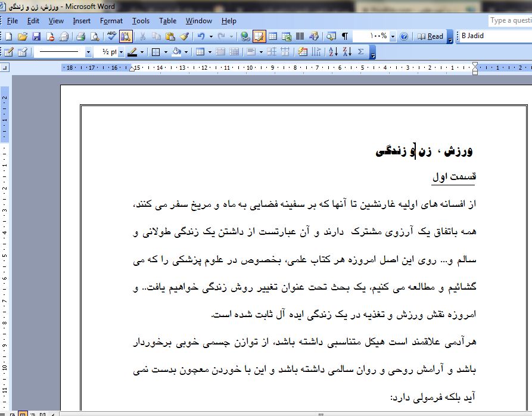Select the Draw Table pencil tool
Screen dimensions: 532x416
(9, 52)
